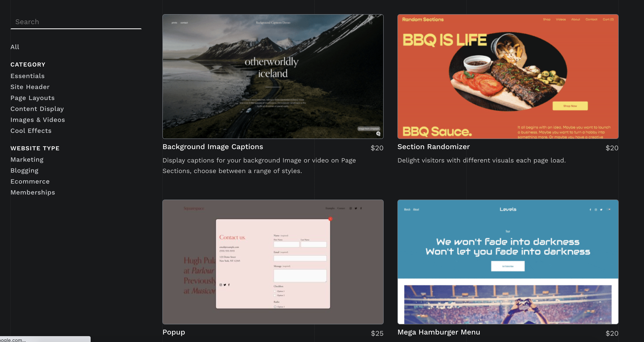Click the Section Randomizer title
The height and width of the screenshot is (342, 644).
[x=434, y=147]
